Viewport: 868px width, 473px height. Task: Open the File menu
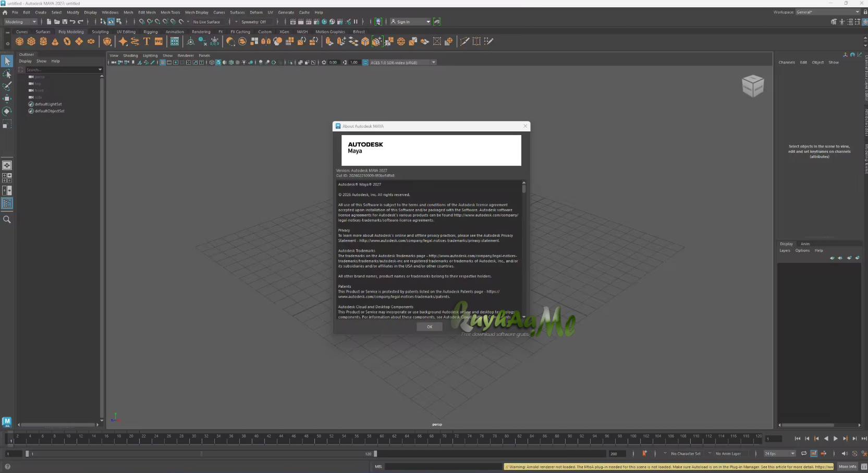coord(15,13)
